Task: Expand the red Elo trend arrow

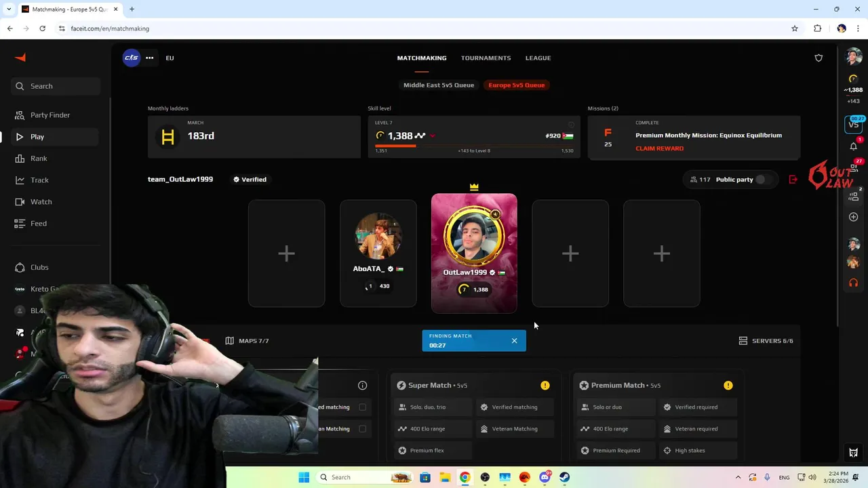Action: point(433,136)
